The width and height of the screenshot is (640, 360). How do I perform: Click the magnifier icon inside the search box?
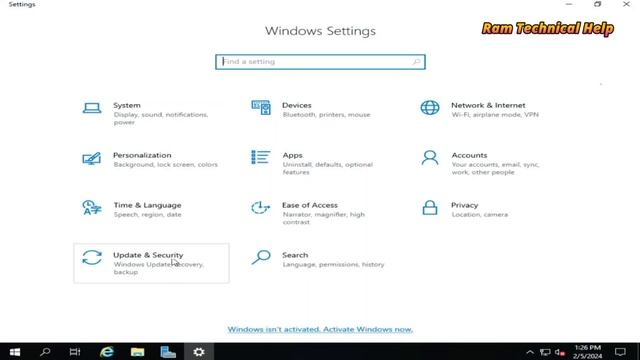point(416,62)
